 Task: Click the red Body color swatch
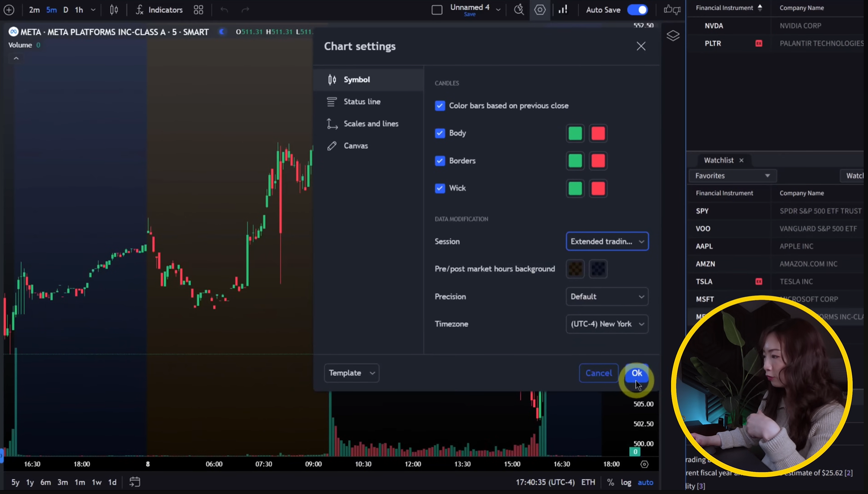coord(598,133)
